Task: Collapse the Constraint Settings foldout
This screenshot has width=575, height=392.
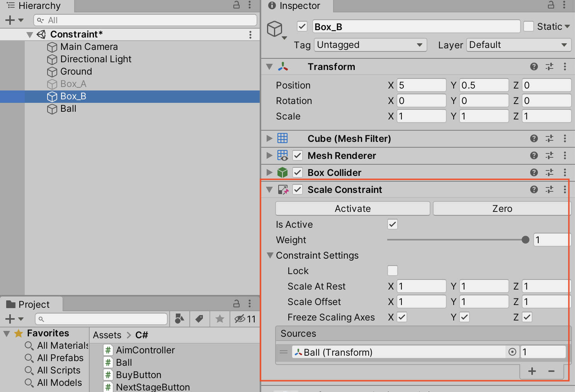Action: 269,255
